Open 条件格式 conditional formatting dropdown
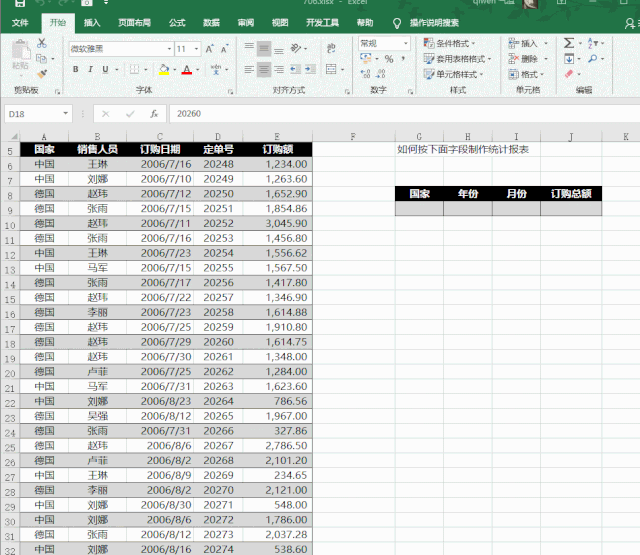The image size is (640, 555). coord(449,43)
